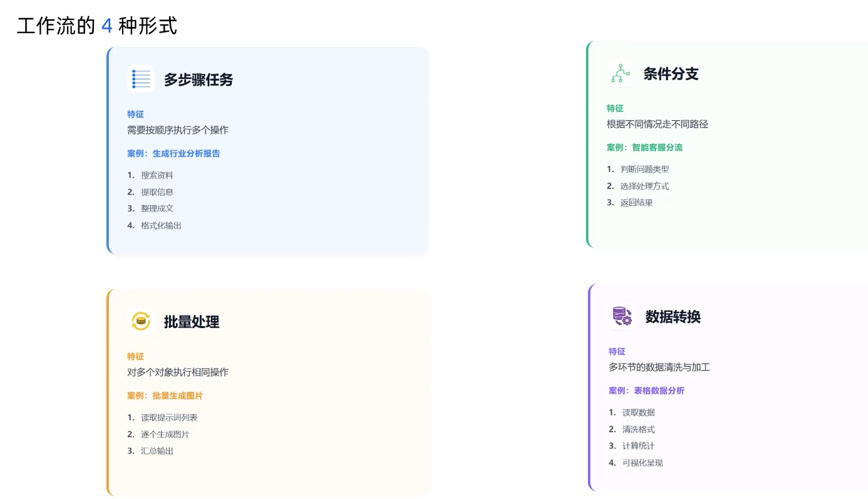
Task: Click 案例：智能客服分流 label
Action: click(645, 148)
